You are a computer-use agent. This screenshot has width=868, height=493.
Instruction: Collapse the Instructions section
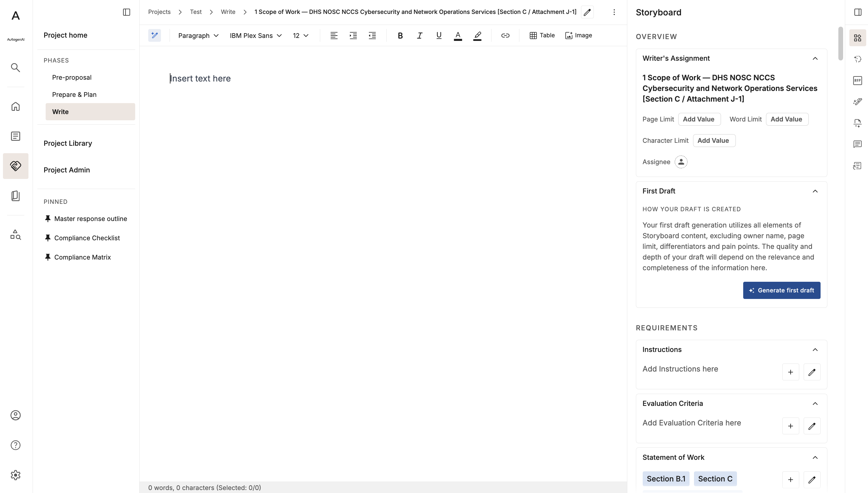point(815,349)
